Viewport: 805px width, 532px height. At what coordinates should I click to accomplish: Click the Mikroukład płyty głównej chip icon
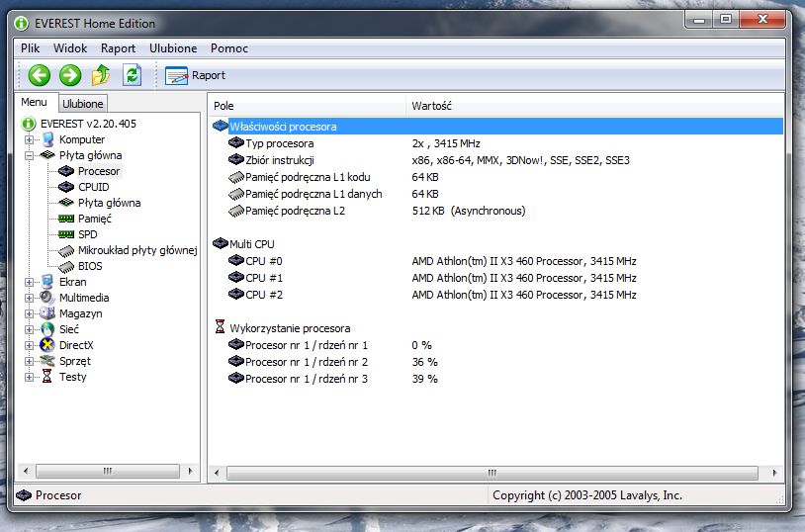(66, 251)
